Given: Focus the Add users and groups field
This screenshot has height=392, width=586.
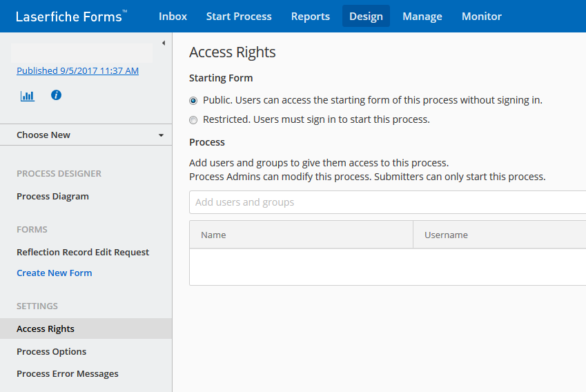Looking at the screenshot, I should tap(387, 202).
